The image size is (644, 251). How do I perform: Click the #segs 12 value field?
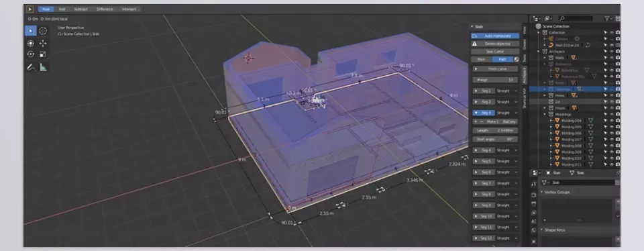(x=495, y=80)
